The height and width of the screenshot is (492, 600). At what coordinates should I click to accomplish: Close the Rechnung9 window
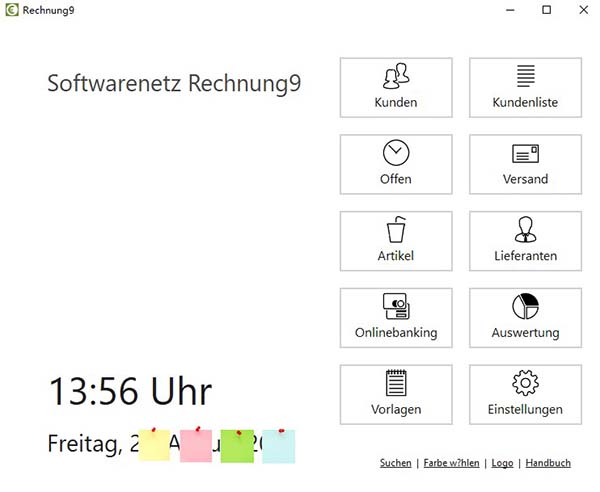tap(584, 10)
